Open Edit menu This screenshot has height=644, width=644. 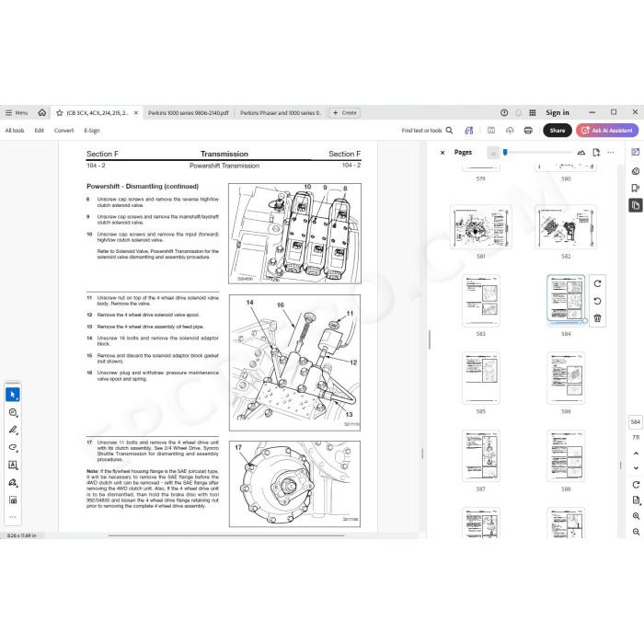[39, 131]
